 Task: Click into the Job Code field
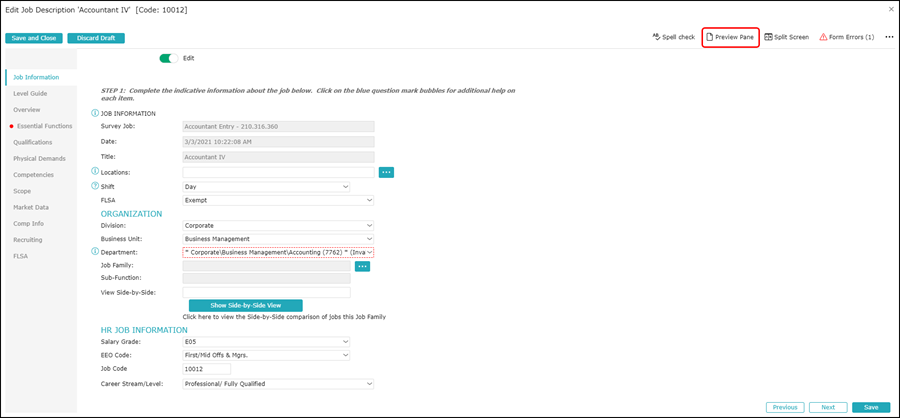click(x=207, y=369)
